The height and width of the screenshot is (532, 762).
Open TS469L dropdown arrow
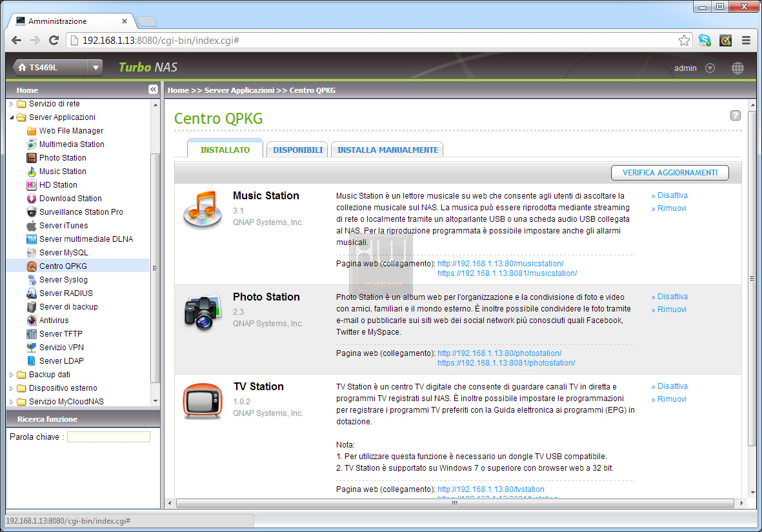coord(95,68)
